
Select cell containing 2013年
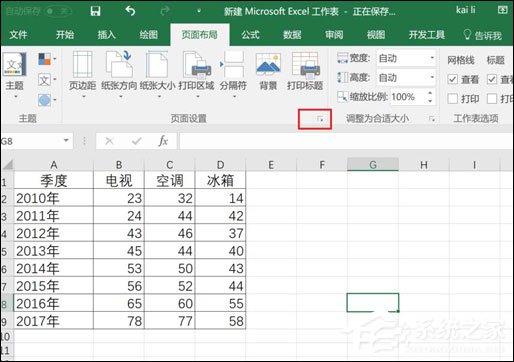(54, 251)
